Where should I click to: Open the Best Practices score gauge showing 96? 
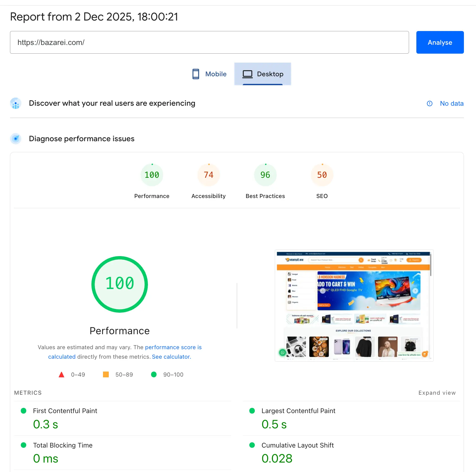(265, 175)
